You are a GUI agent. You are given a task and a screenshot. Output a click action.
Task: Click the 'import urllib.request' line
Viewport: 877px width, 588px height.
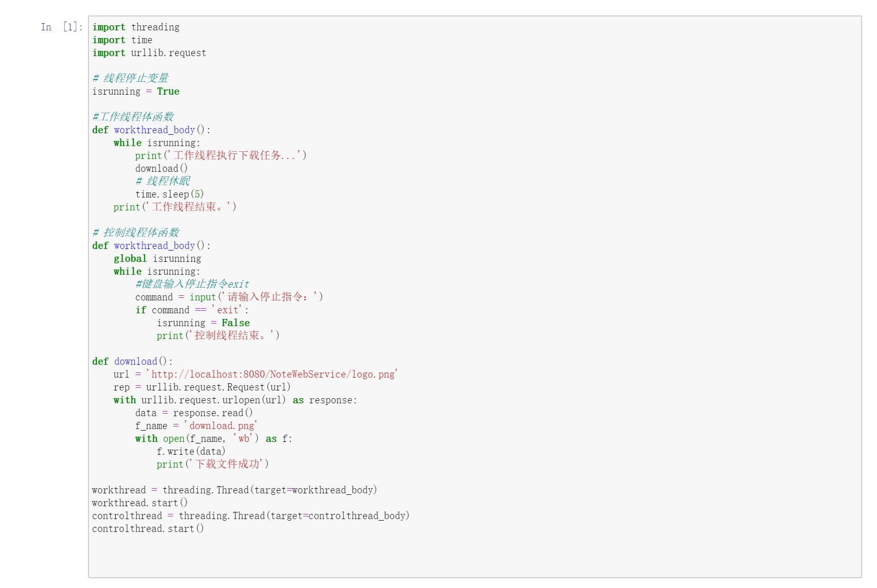(x=149, y=52)
